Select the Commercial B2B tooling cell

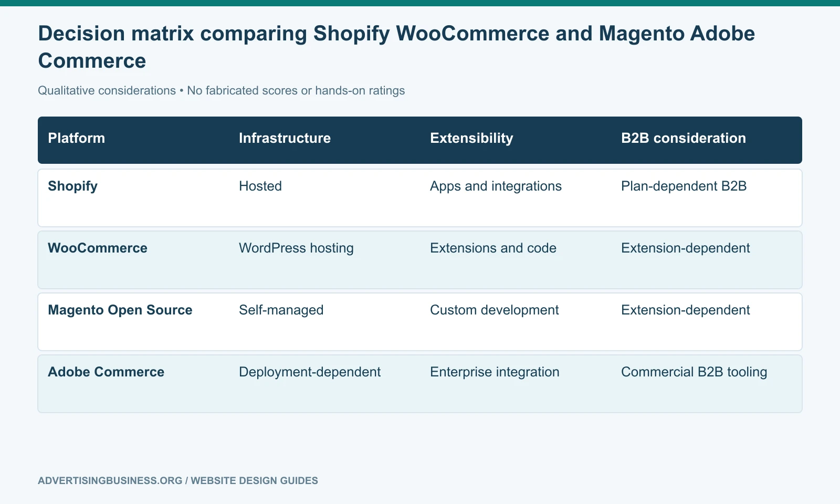(x=694, y=372)
